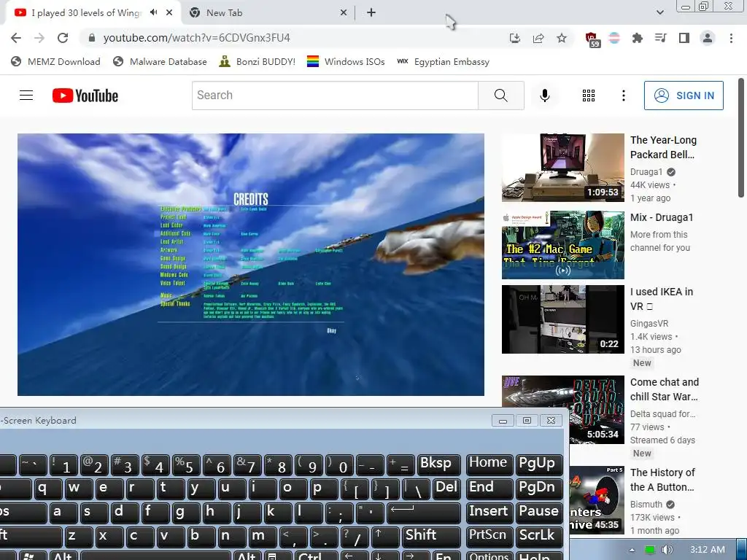Mute the audio-playing YouTube tab
Image resolution: width=747 pixels, height=560 pixels.
[153, 12]
